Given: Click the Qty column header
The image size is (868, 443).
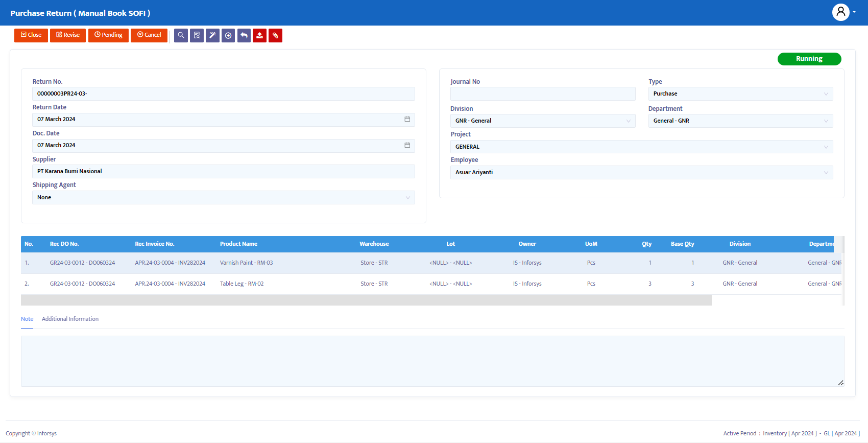Looking at the screenshot, I should [647, 244].
